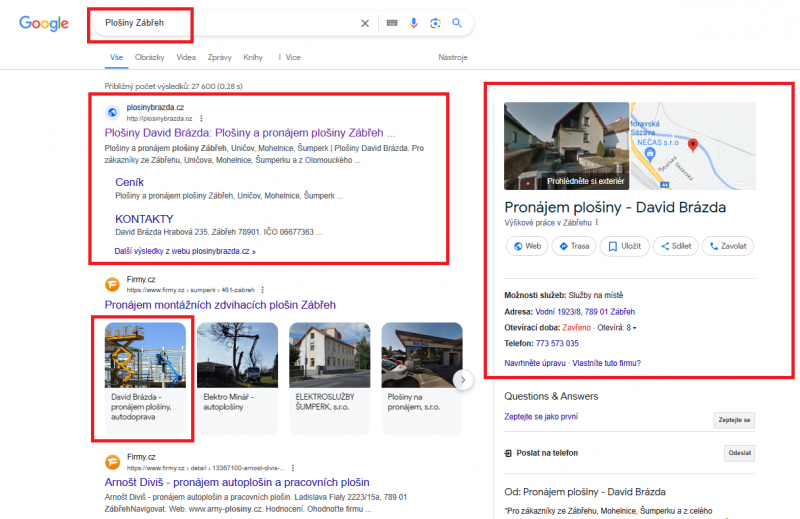Open the ELEKTROSLUŽBY ŠUMPERK thumbnail
This screenshot has width=800, height=519.
pos(330,378)
